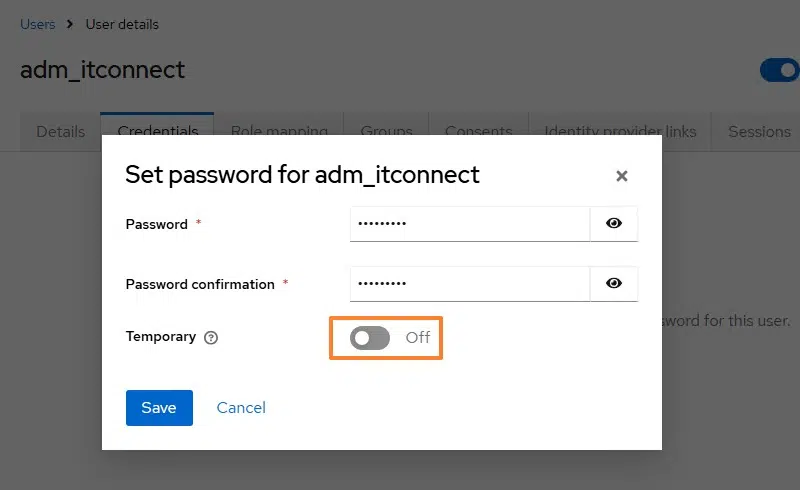Switch to Identity provider links tab
Screen dimensions: 800x490
pos(620,130)
